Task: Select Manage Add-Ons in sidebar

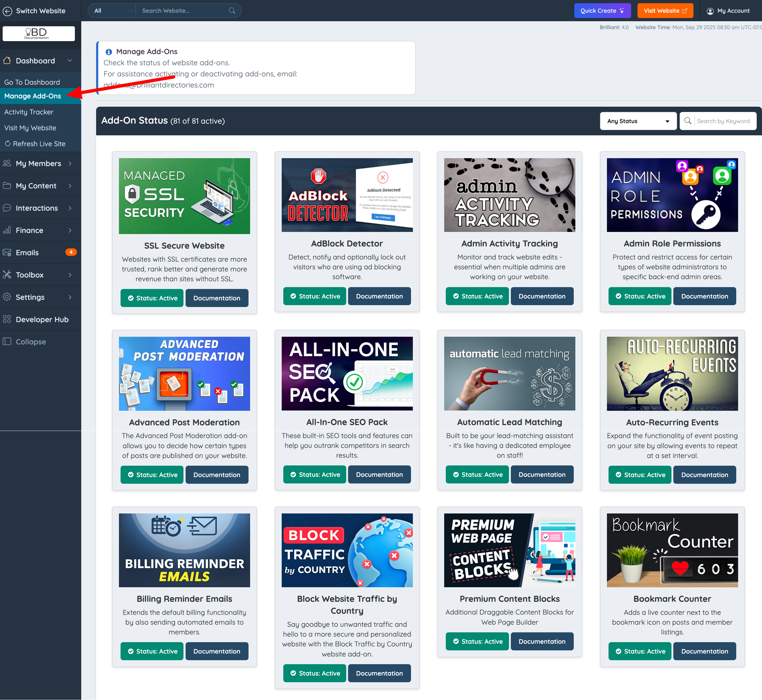Action: pos(33,96)
